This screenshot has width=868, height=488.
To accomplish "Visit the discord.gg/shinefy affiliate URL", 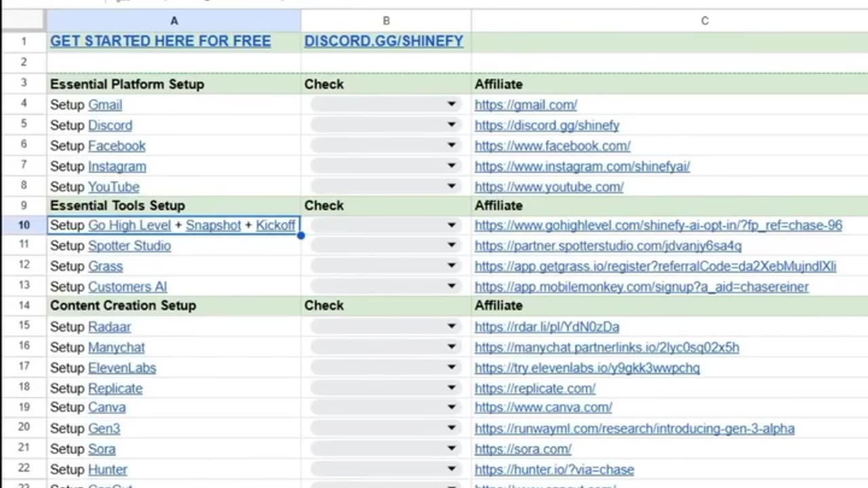I will (547, 125).
